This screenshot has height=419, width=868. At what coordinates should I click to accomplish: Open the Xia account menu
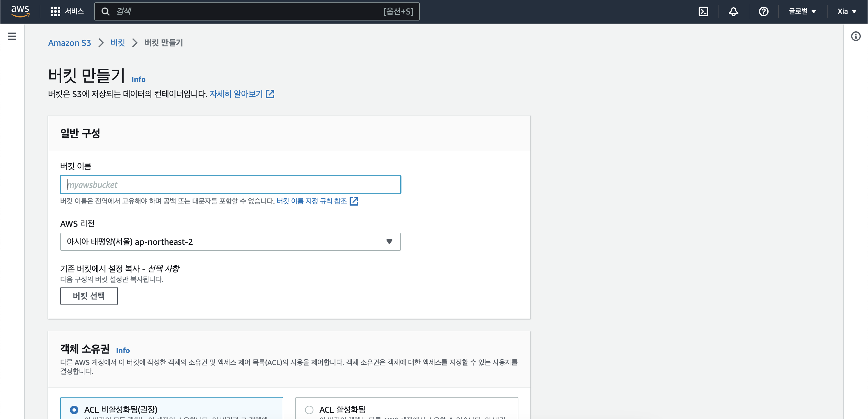[847, 11]
